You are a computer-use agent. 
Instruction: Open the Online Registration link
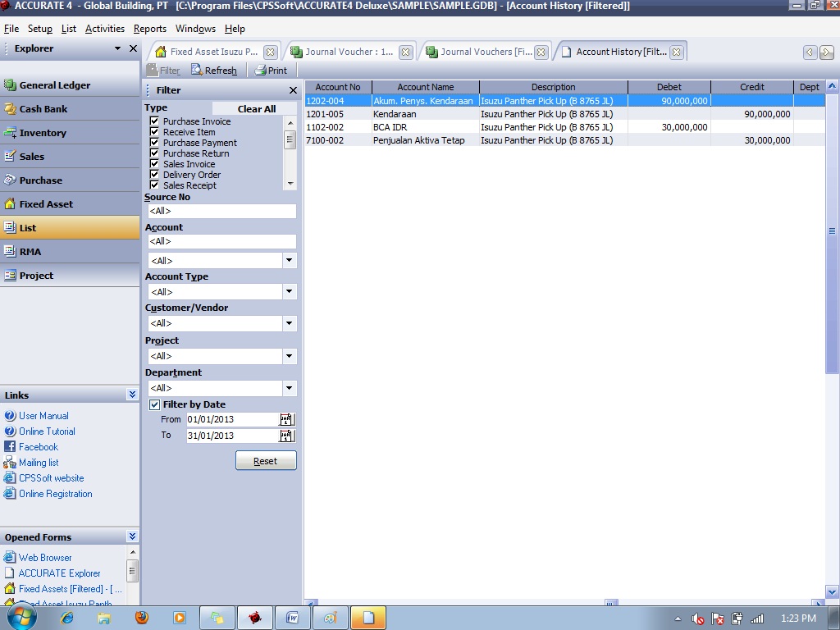56,493
